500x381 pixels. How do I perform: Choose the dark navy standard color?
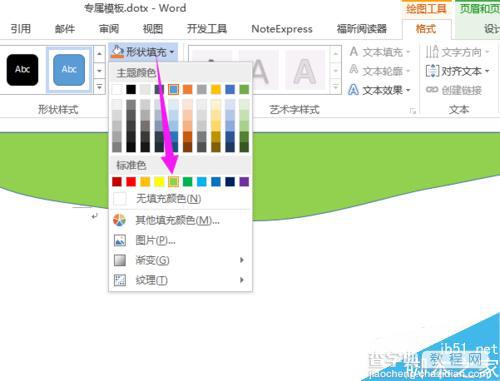[230, 182]
